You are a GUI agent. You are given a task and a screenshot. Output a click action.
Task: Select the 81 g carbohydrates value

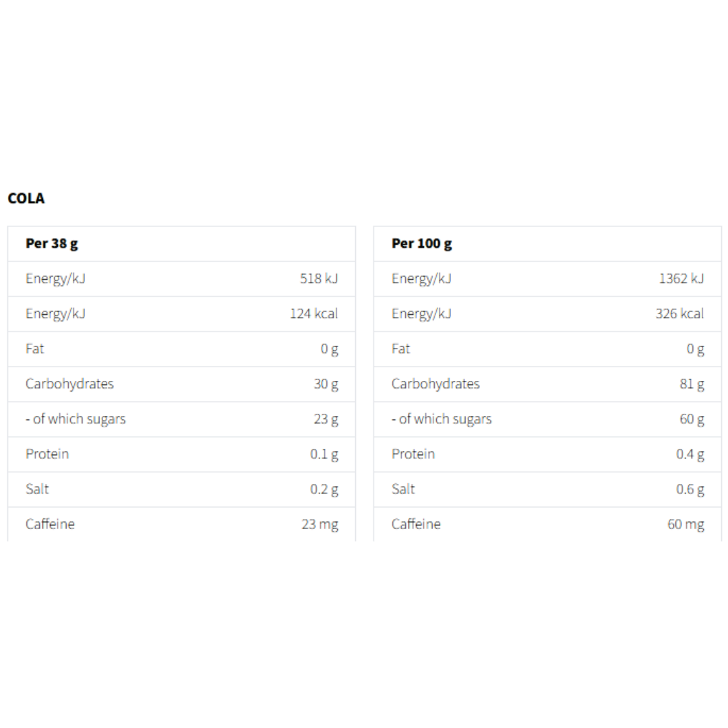click(x=692, y=384)
